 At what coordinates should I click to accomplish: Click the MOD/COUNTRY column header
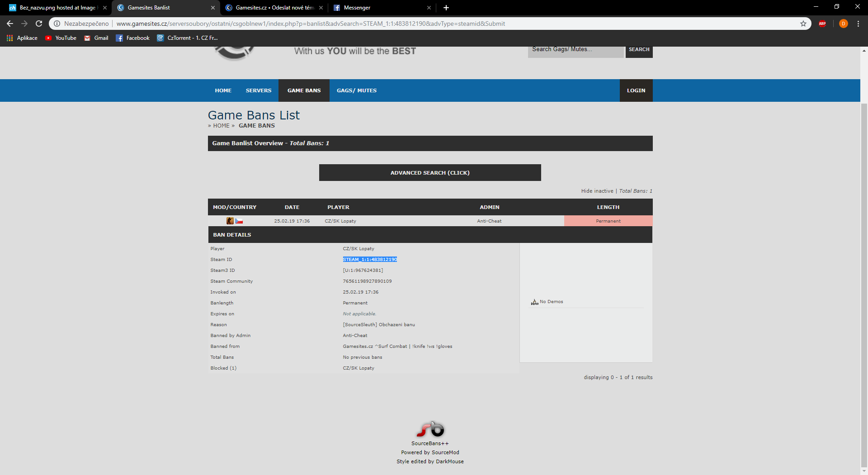coord(235,207)
